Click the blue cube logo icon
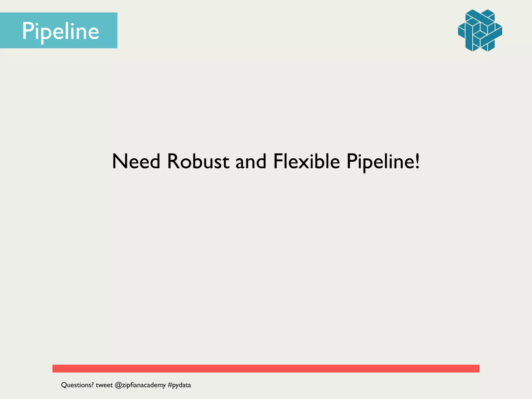The width and height of the screenshot is (532, 399). click(x=480, y=30)
